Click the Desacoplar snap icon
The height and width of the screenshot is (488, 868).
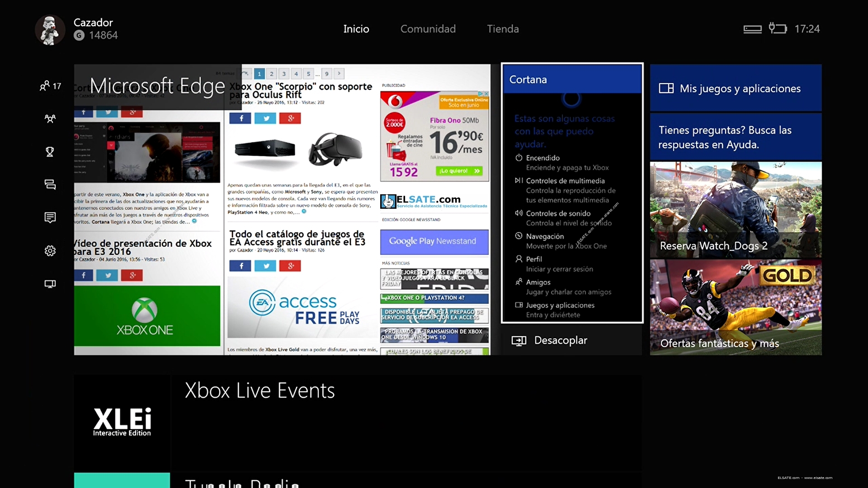point(519,341)
